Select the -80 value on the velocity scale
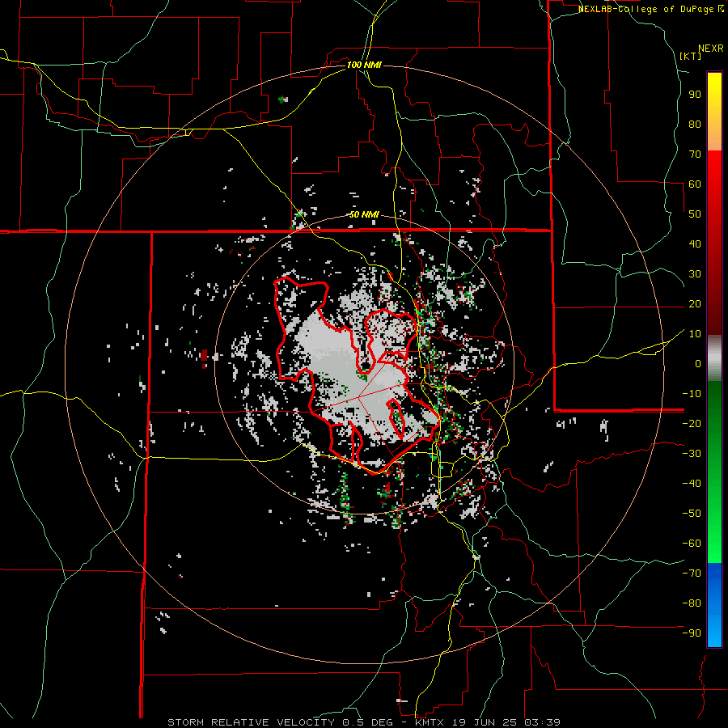This screenshot has height=728, width=728. [692, 603]
